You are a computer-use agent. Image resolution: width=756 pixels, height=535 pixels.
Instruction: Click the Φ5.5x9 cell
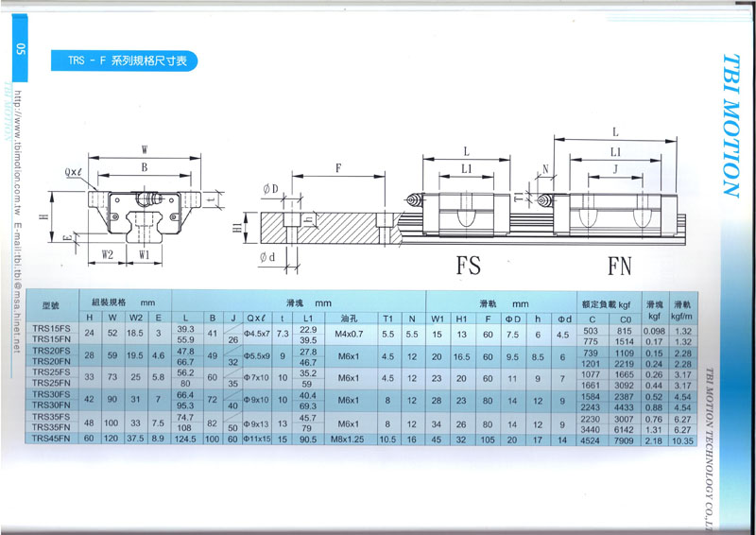[x=257, y=356]
